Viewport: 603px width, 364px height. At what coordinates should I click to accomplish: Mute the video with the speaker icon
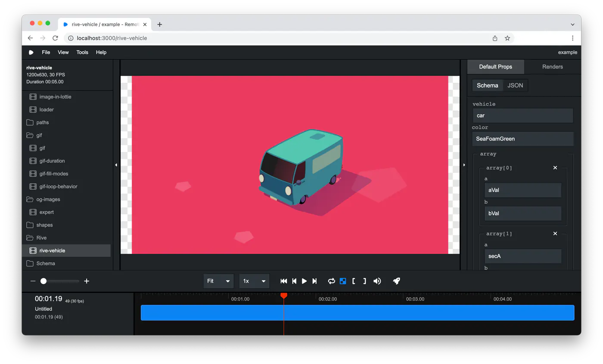(x=377, y=281)
